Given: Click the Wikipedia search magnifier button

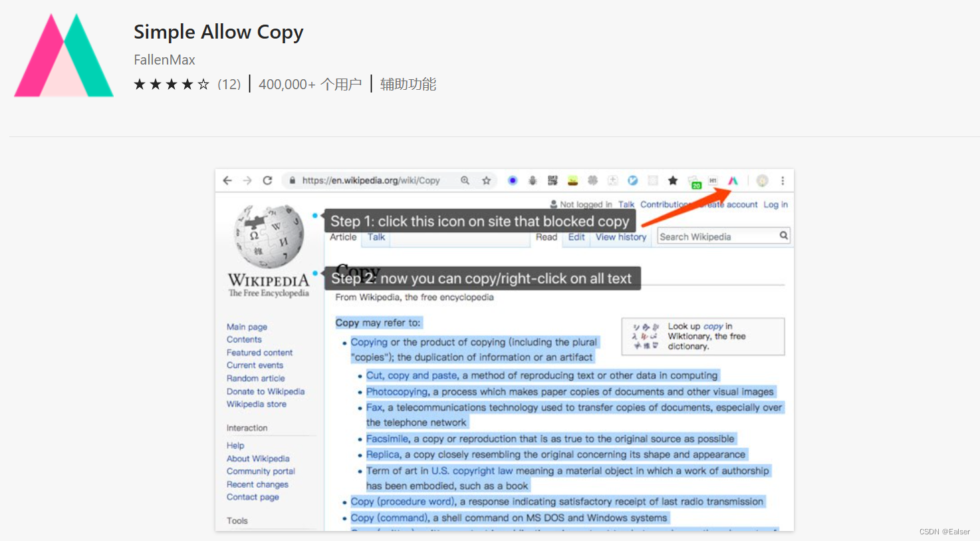Looking at the screenshot, I should (x=784, y=236).
